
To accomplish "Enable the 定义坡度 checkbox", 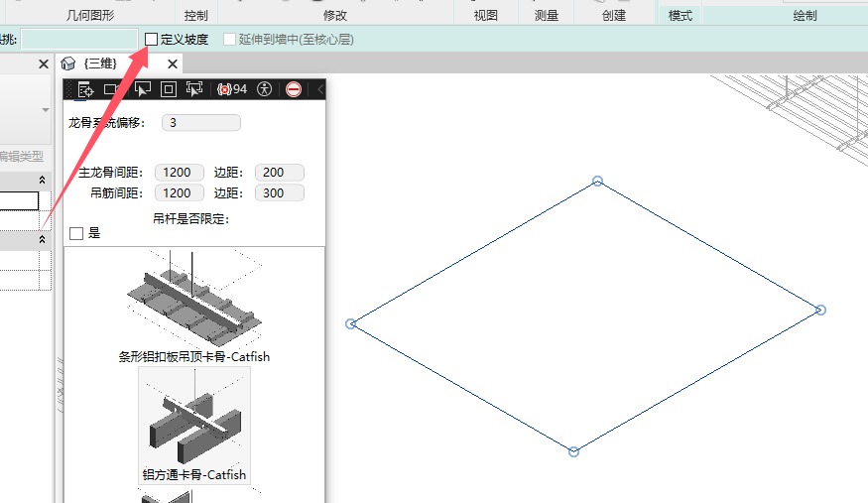I will (151, 40).
